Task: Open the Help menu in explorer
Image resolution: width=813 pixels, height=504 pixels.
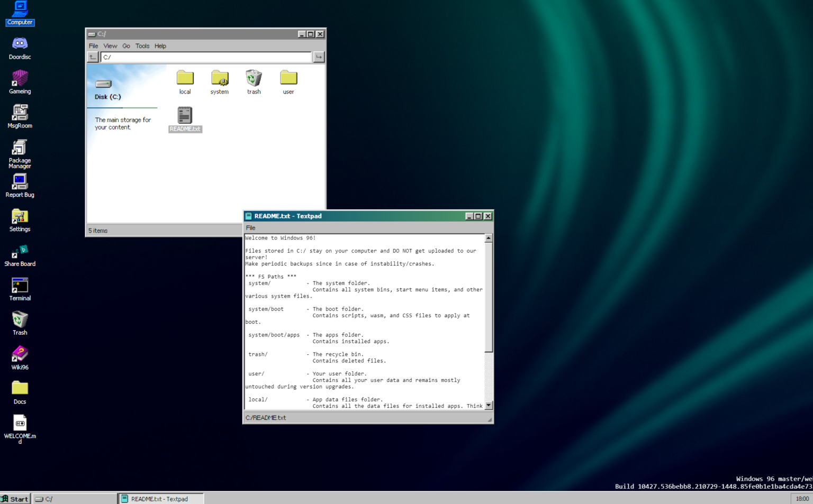Action: click(160, 46)
